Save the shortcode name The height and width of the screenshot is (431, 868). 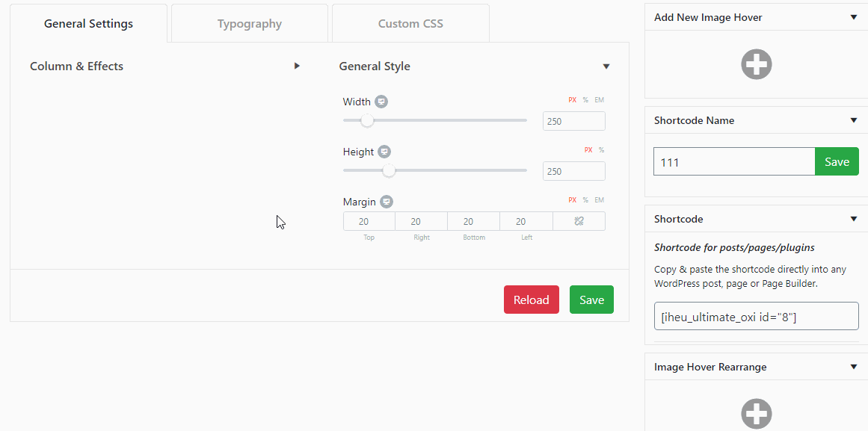[x=837, y=162]
